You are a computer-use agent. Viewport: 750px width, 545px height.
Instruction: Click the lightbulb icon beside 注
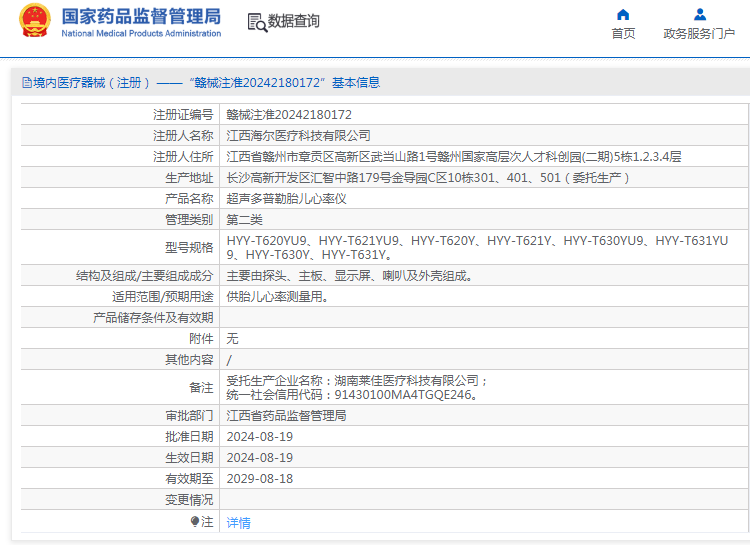tap(195, 521)
